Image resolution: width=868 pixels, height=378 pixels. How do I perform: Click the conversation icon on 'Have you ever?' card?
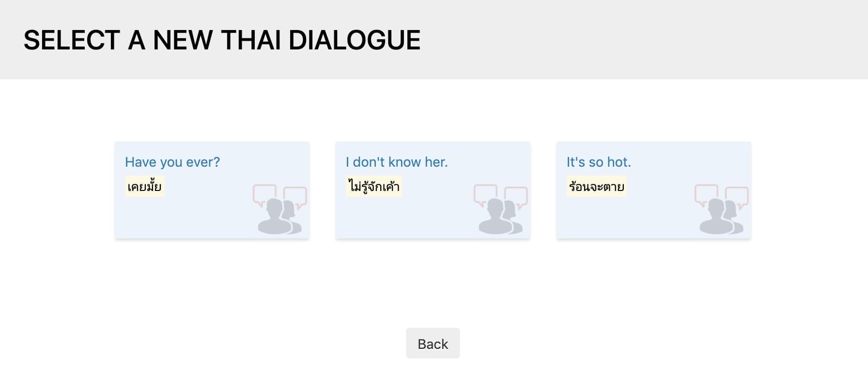coord(279,209)
